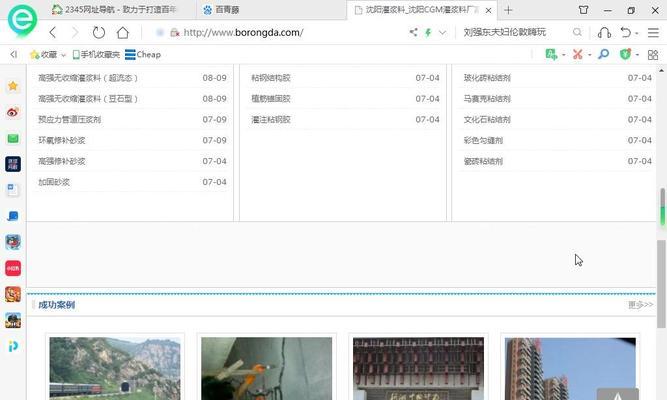Open the Weibo icon in the sidebar
Viewport: 667px width, 400px height.
[13, 112]
